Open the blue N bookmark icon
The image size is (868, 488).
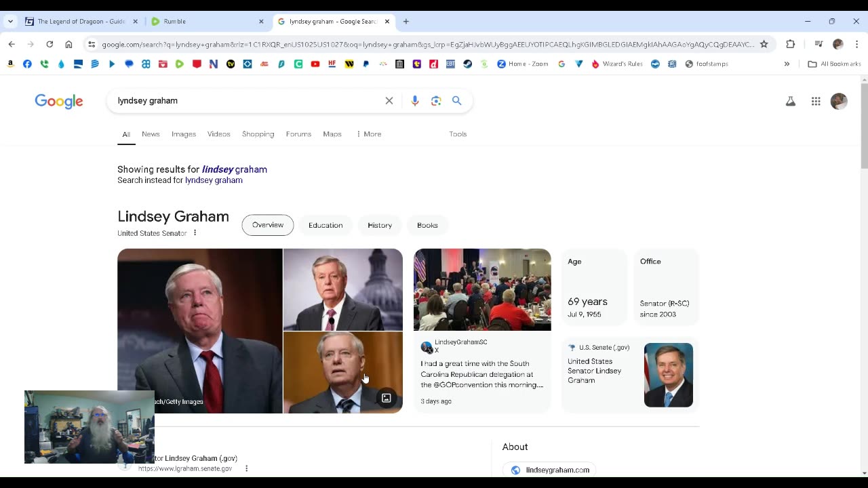click(214, 64)
